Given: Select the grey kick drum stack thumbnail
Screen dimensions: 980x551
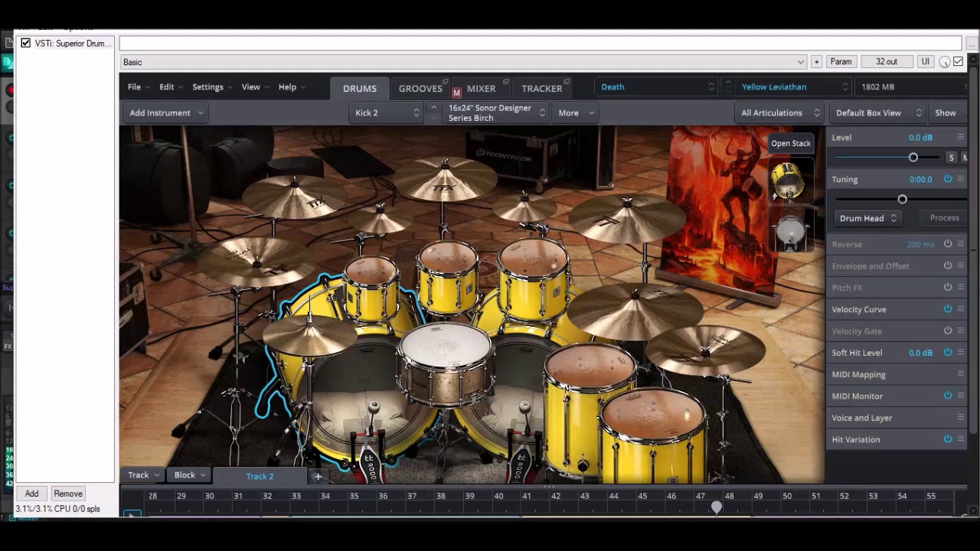Looking at the screenshot, I should (x=791, y=230).
